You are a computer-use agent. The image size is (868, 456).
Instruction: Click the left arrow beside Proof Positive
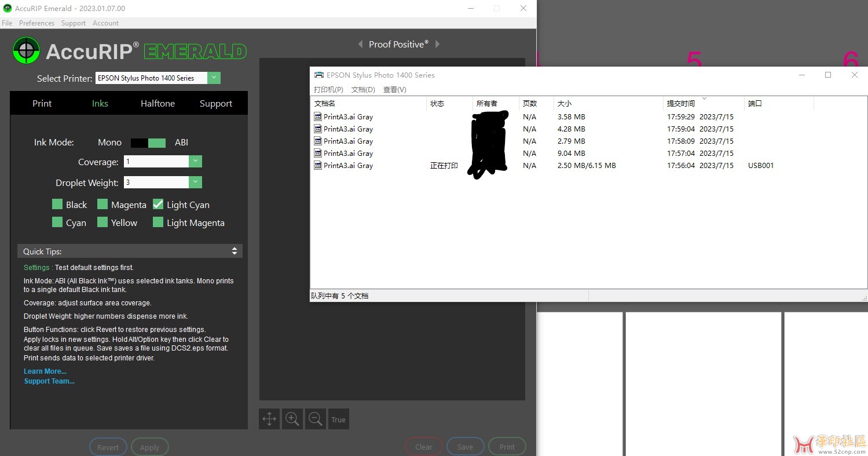click(360, 44)
